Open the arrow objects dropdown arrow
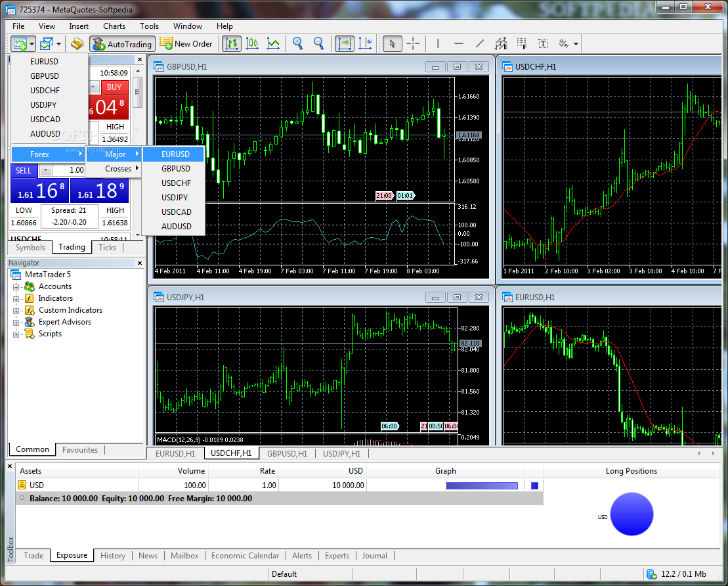Screen dimensions: 728x586 click(x=576, y=44)
